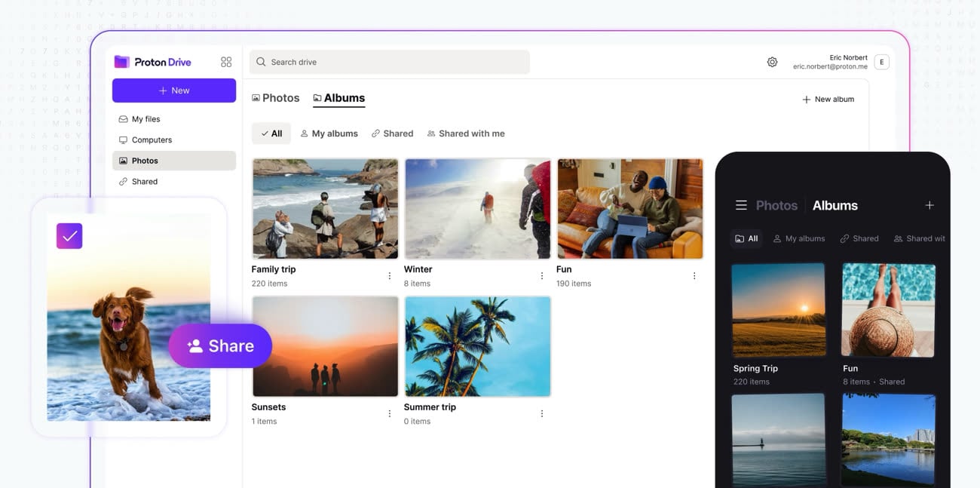
Task: Open Spring Trip album on mobile
Action: (779, 310)
